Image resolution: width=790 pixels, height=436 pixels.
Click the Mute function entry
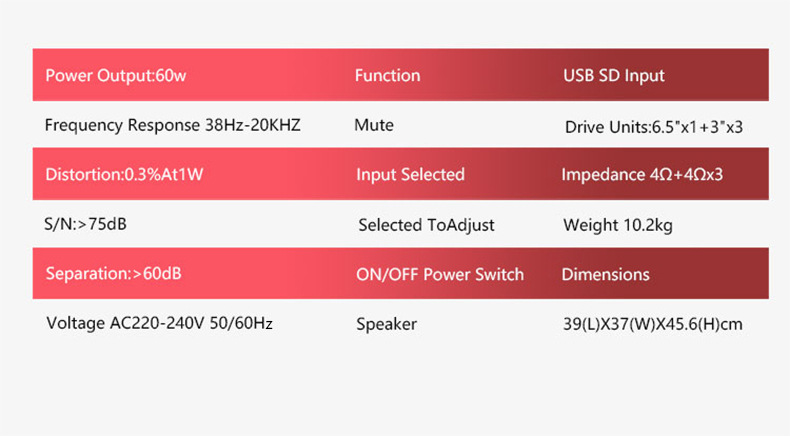point(374,126)
